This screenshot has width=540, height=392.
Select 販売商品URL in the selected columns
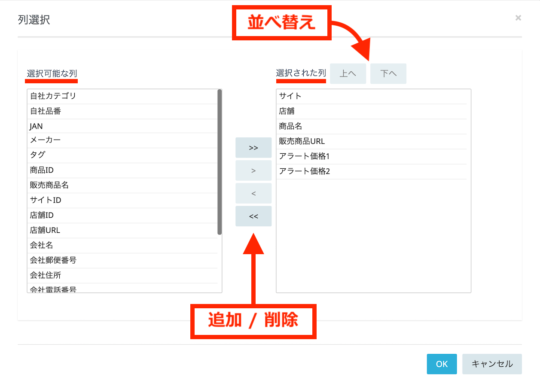[302, 141]
